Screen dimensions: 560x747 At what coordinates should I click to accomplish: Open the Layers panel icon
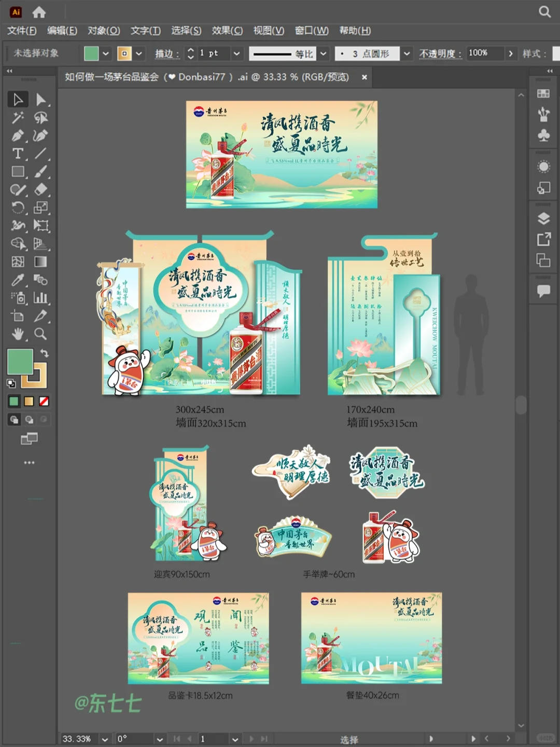point(543,218)
